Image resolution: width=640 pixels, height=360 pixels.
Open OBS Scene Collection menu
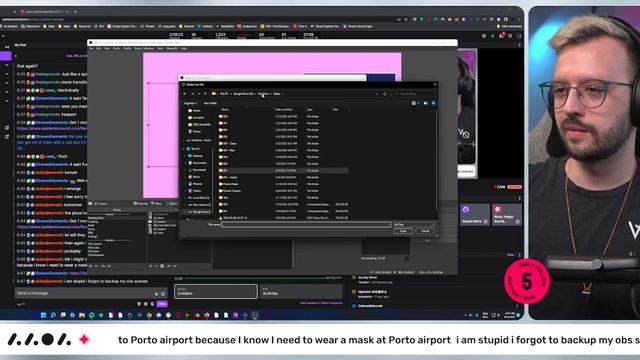(x=144, y=49)
